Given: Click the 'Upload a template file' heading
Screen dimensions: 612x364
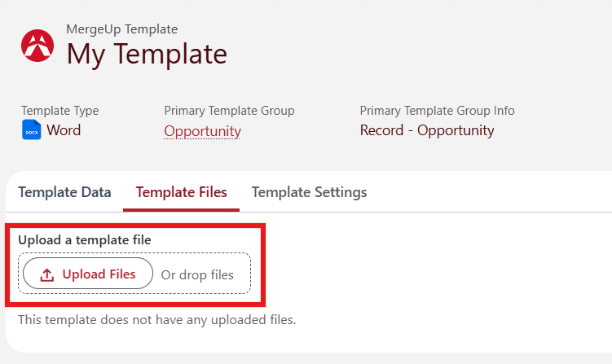Looking at the screenshot, I should (x=84, y=240).
